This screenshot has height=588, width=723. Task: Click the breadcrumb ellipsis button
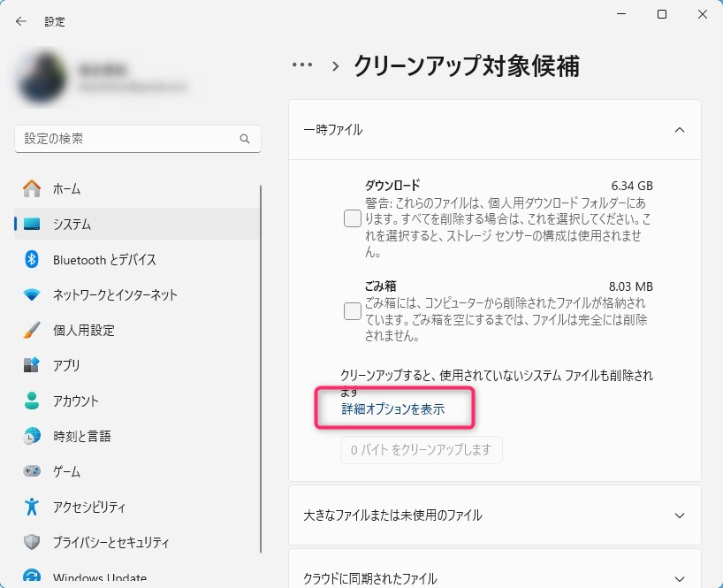[302, 65]
